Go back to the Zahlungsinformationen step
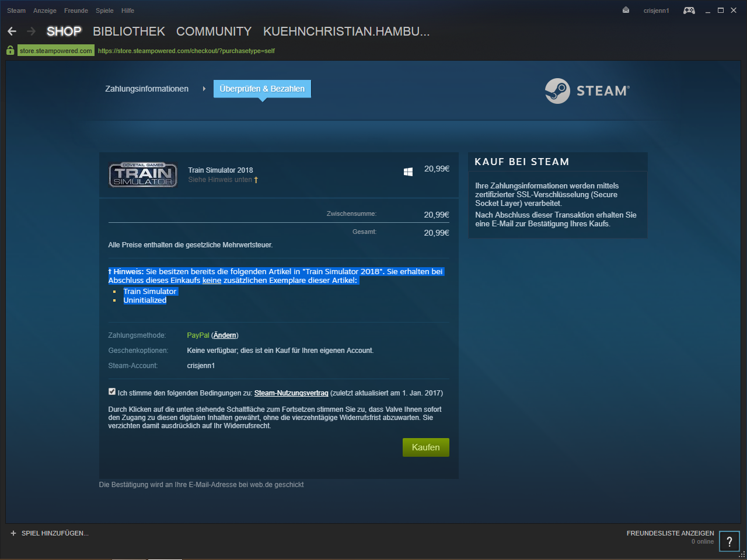This screenshot has width=747, height=560. [x=147, y=89]
